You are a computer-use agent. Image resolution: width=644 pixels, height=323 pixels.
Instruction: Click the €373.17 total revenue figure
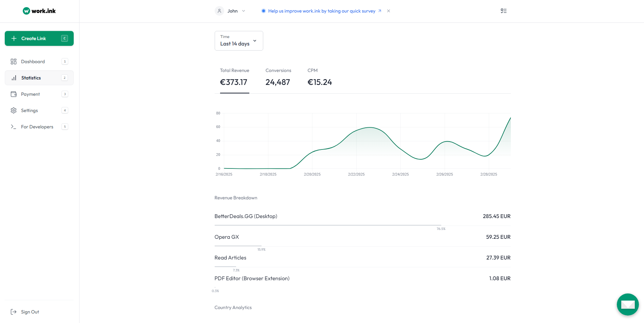click(234, 82)
